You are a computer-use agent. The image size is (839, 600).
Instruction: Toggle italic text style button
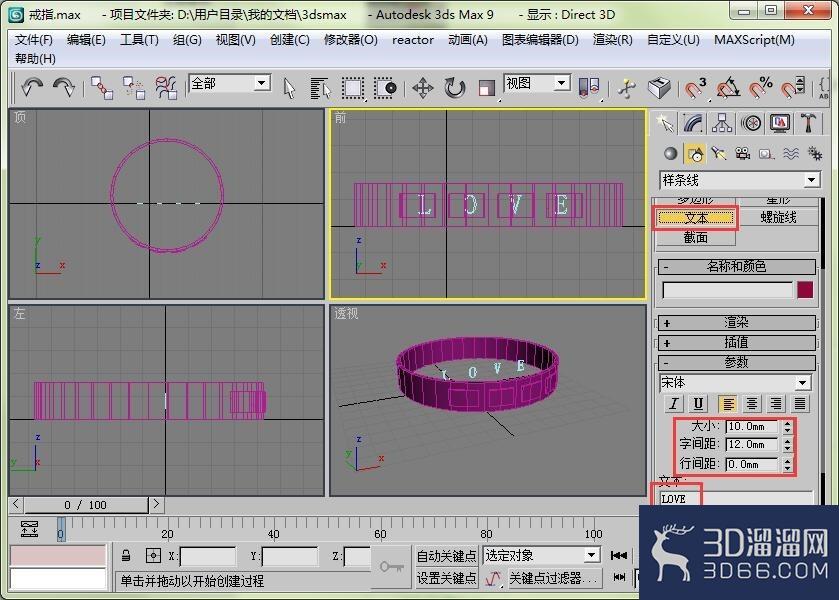(674, 404)
